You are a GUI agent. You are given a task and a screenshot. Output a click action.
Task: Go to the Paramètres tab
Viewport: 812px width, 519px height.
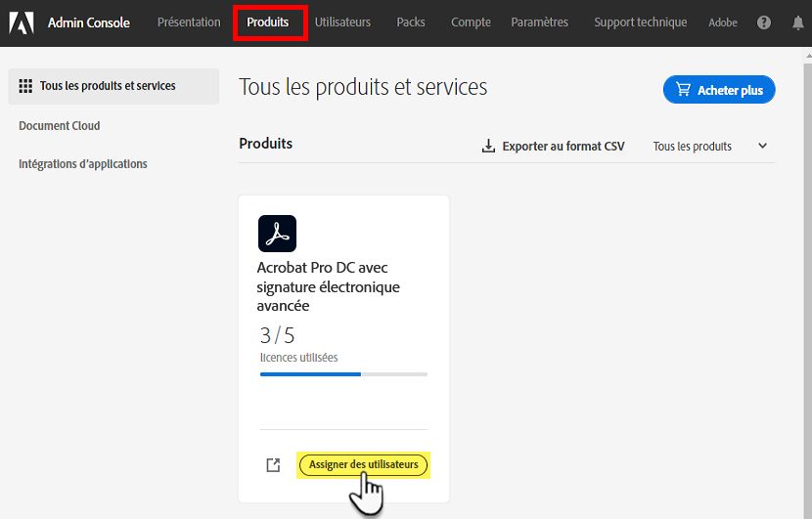540,22
